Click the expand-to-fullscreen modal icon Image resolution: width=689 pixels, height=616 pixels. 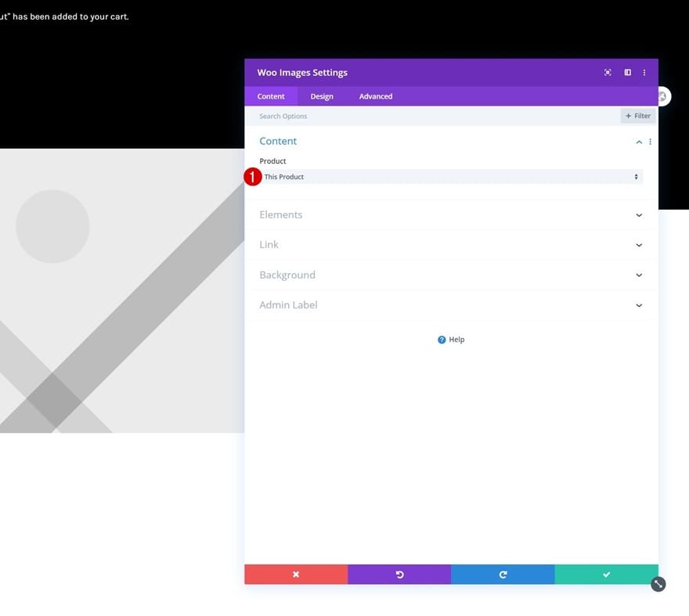pos(608,73)
